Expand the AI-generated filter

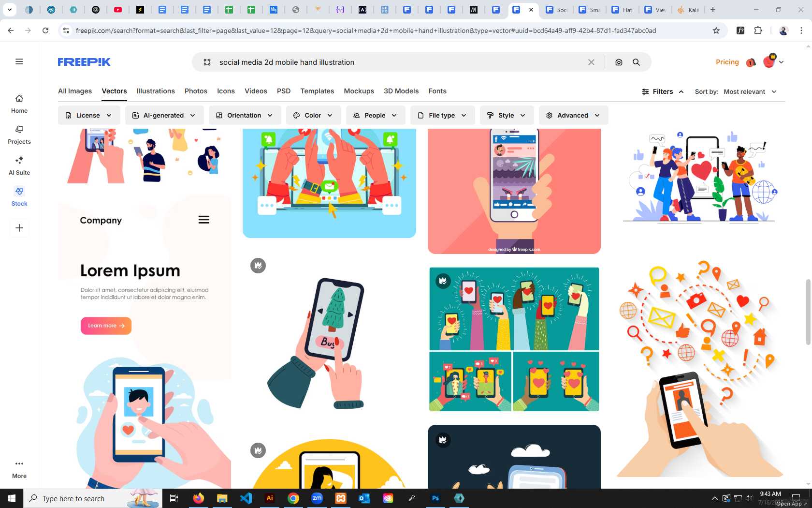click(164, 115)
